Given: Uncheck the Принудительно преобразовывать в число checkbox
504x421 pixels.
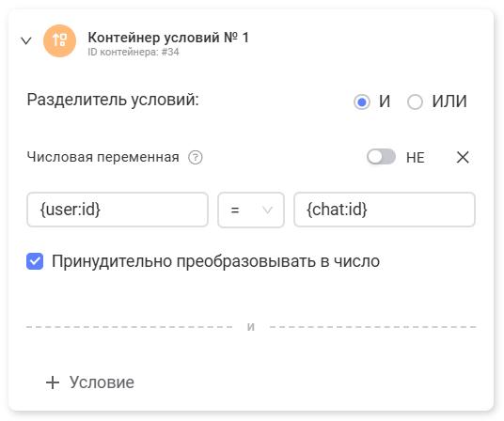Looking at the screenshot, I should pyautogui.click(x=35, y=261).
